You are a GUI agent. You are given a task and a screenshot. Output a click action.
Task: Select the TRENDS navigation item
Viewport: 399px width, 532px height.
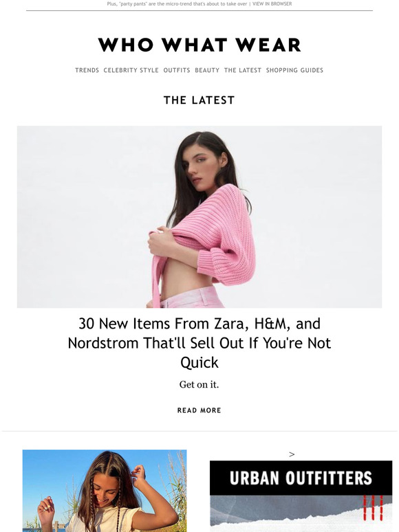(x=87, y=70)
